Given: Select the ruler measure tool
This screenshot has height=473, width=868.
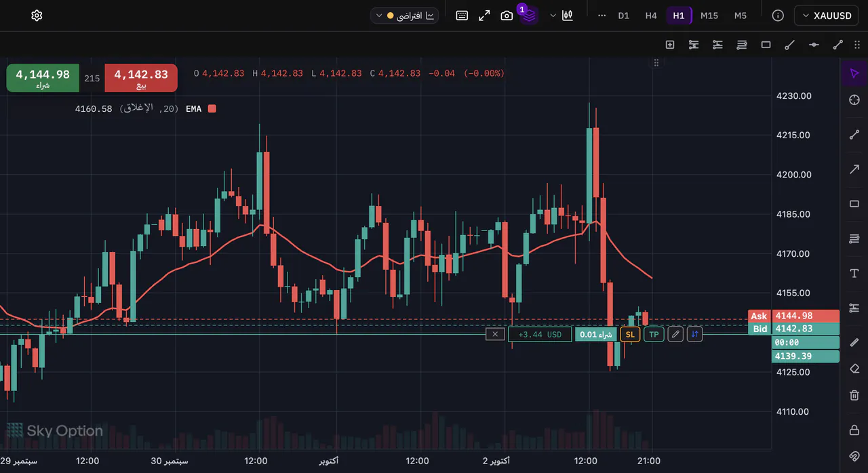Looking at the screenshot, I should point(854,342).
